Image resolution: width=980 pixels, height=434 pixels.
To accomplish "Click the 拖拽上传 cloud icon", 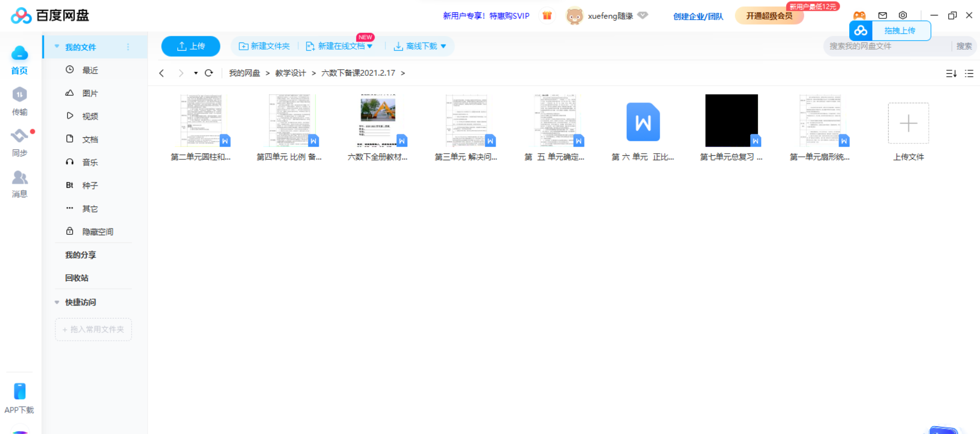I will [861, 30].
